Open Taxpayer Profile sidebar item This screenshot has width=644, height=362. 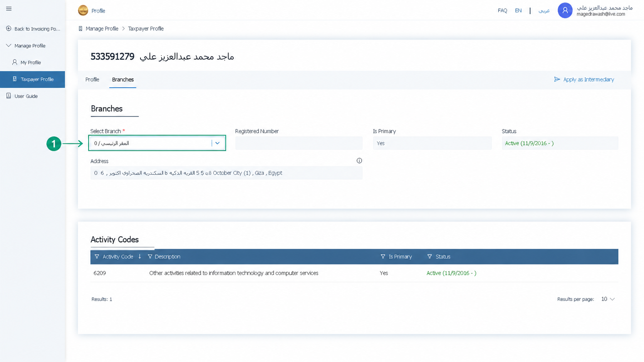(32, 79)
